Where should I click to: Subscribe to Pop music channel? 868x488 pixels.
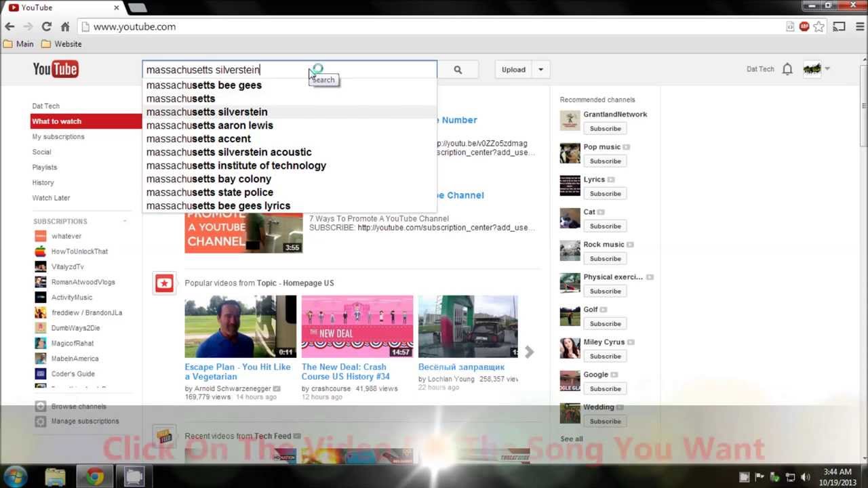coord(605,161)
